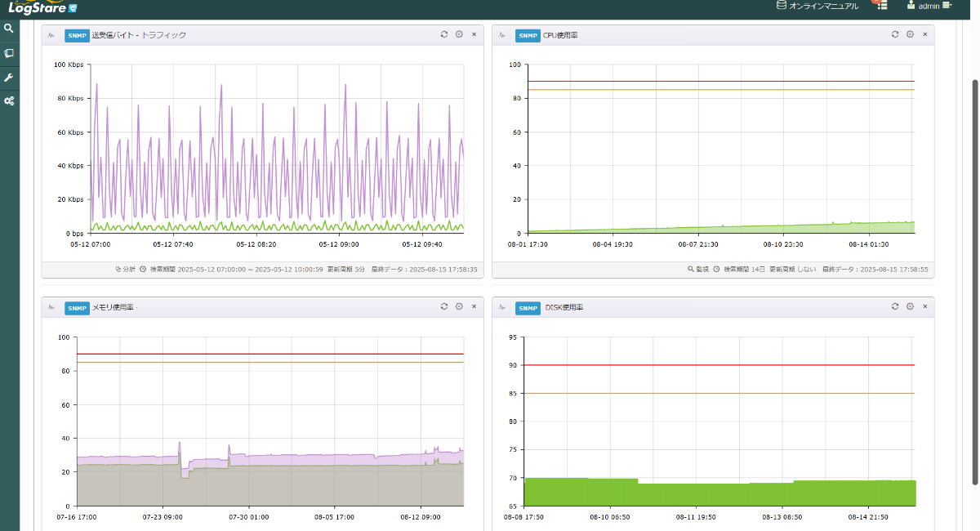Image resolution: width=980 pixels, height=531 pixels.
Task: Click the 分析 link under traffic chart
Action: coord(125,269)
